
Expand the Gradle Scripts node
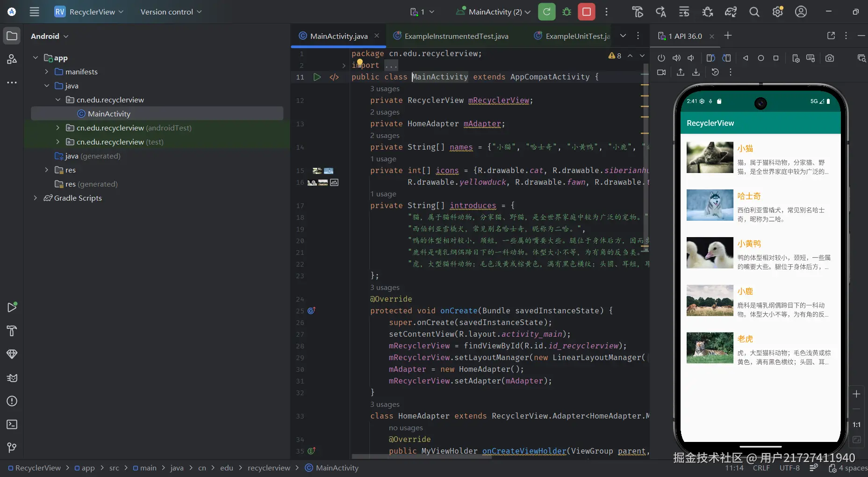click(x=36, y=198)
